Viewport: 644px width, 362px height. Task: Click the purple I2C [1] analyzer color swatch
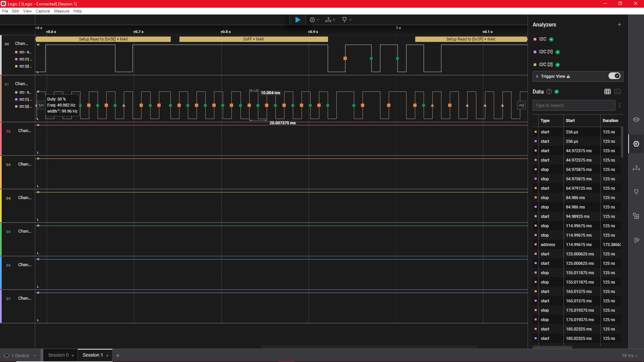click(535, 52)
